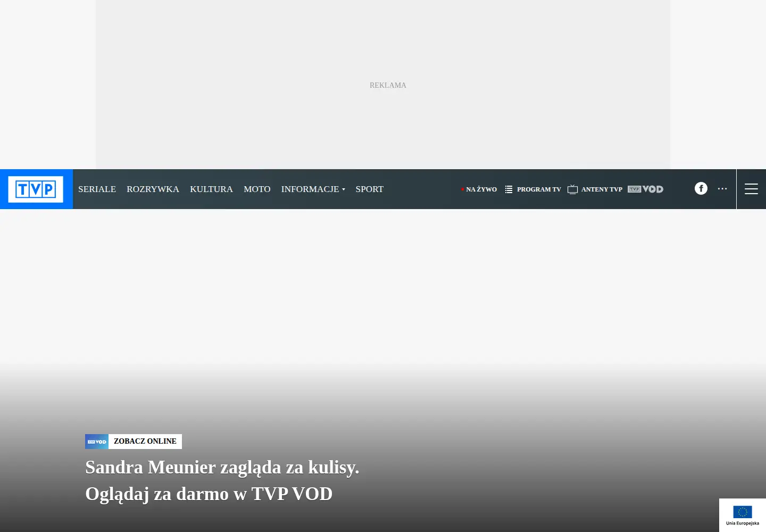Click the ZOBACZ ONLINE label

pos(145,442)
